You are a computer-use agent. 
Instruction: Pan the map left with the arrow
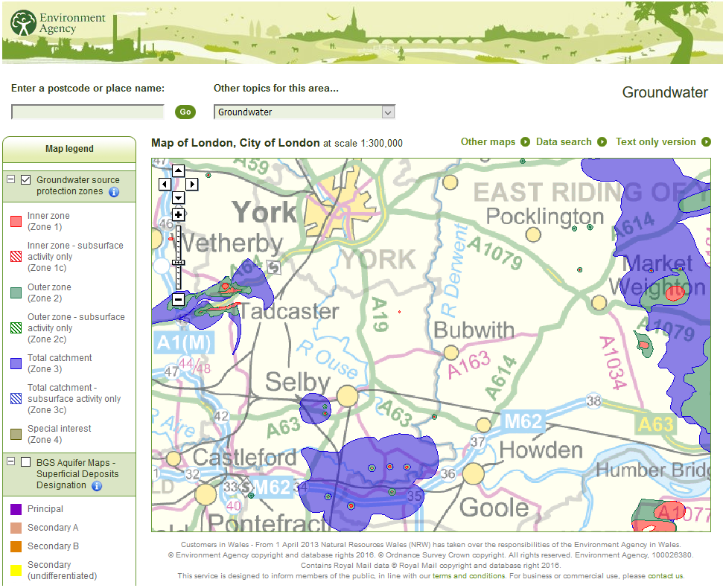pyautogui.click(x=165, y=184)
